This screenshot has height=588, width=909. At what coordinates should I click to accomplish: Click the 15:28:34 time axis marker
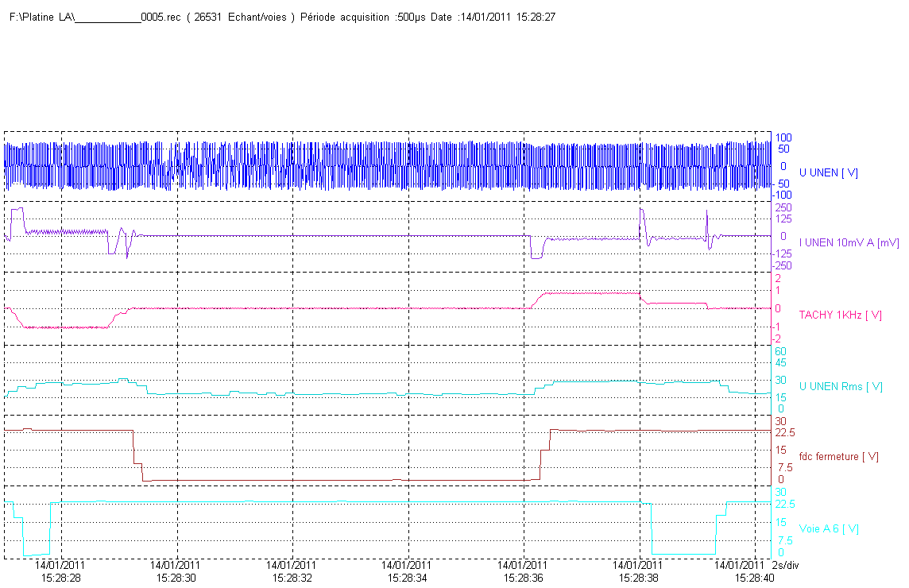click(407, 578)
